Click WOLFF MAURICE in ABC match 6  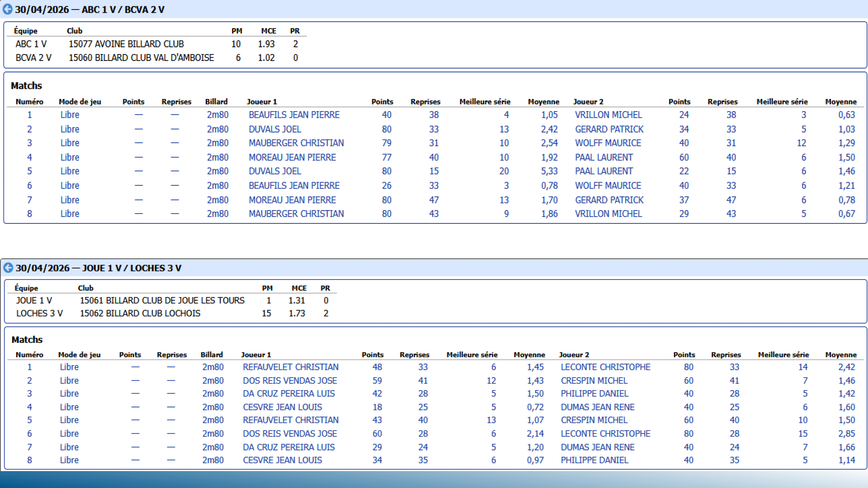point(608,186)
